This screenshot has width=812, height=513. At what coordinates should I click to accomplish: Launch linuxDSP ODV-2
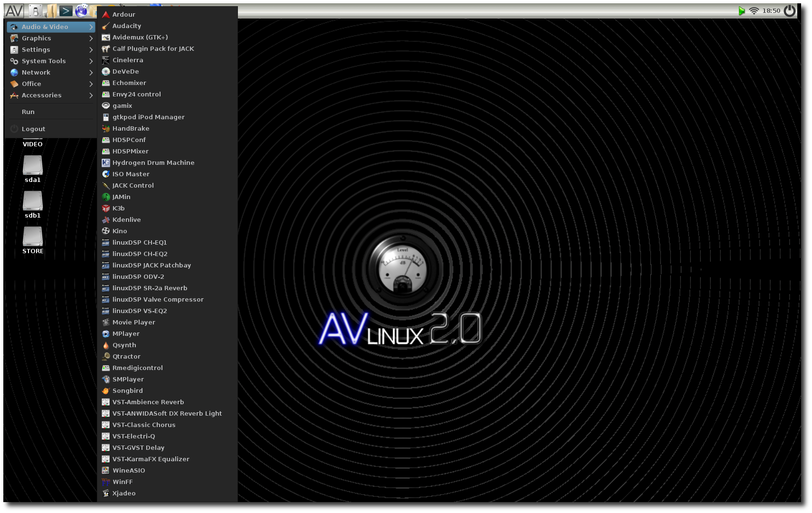point(167,277)
